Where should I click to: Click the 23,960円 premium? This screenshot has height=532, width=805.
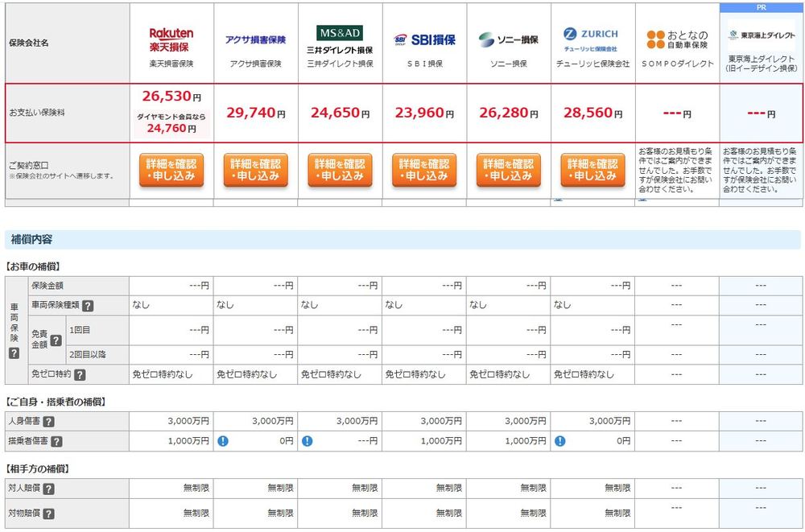424,113
